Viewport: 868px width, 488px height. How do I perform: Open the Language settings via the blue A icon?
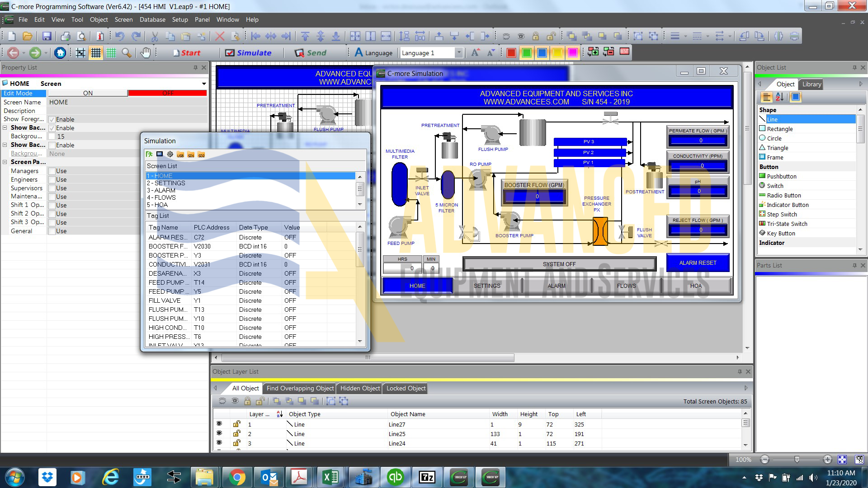click(x=359, y=52)
